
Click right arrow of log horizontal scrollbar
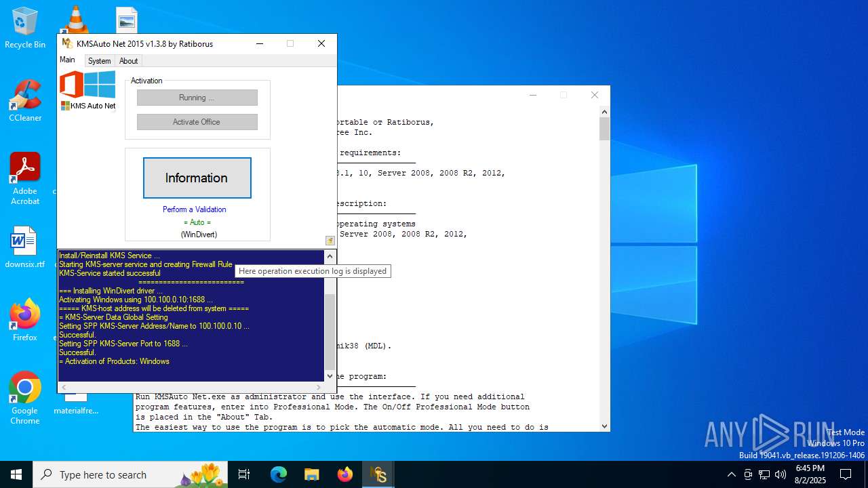[319, 388]
